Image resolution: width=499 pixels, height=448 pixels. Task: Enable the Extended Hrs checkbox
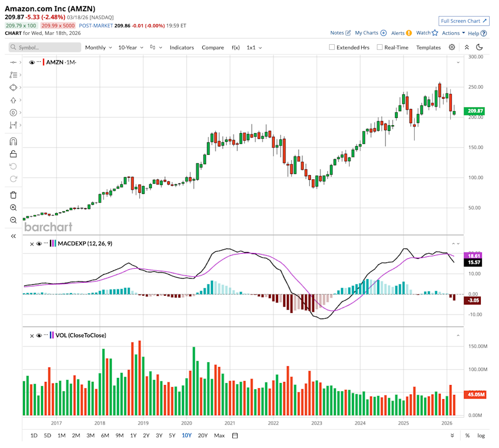coord(332,47)
